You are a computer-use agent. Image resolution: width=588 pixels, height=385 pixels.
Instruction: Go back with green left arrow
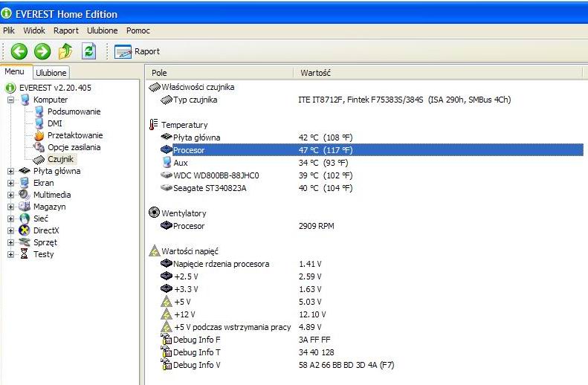tap(19, 51)
